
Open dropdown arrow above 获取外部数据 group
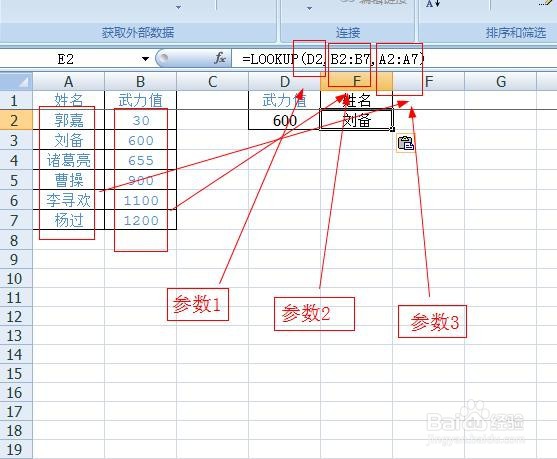tap(178, 7)
